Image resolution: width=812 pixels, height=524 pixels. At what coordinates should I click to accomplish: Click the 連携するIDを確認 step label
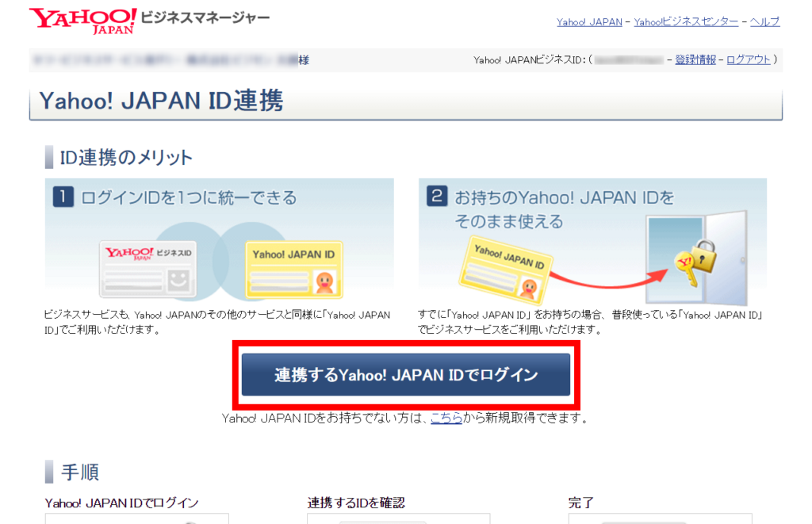(356, 503)
